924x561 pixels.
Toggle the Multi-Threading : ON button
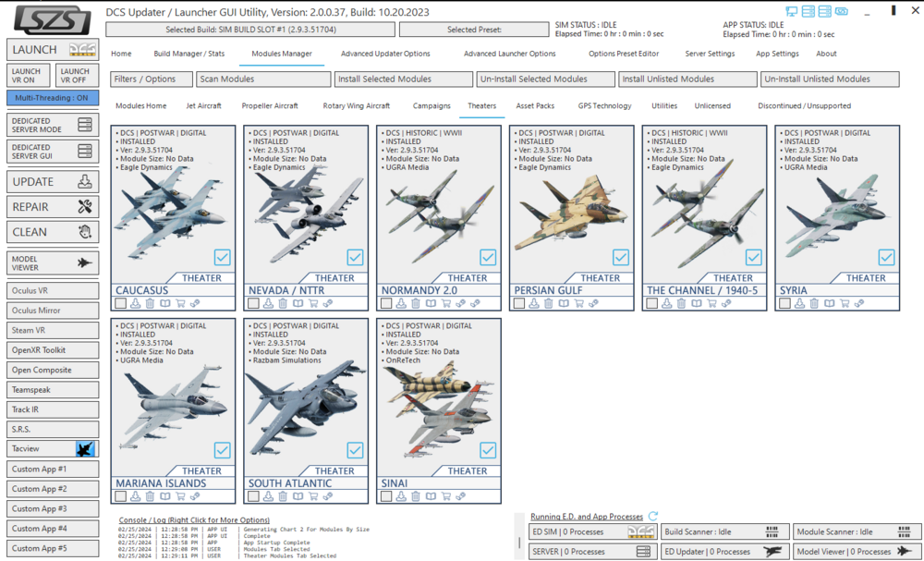click(x=53, y=98)
